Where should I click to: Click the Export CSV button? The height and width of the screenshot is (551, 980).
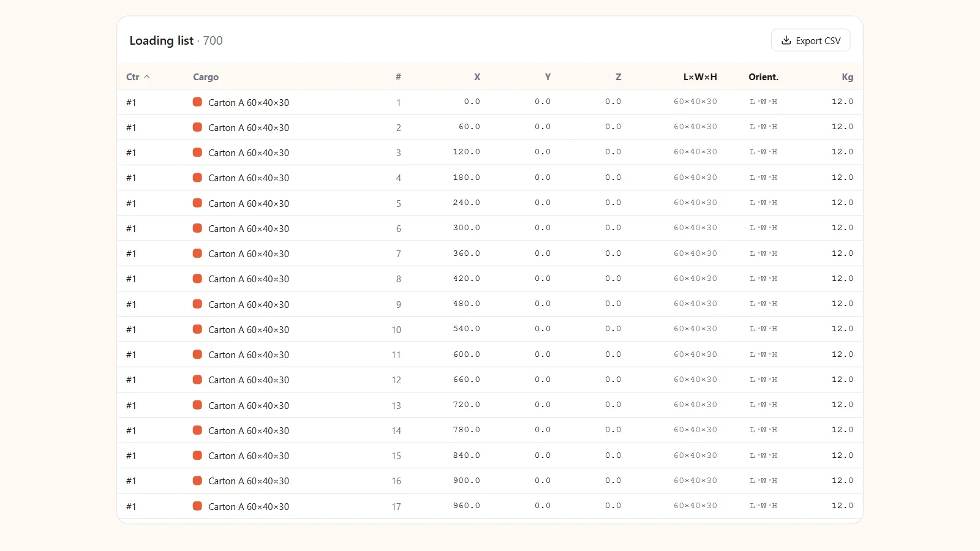pos(810,40)
